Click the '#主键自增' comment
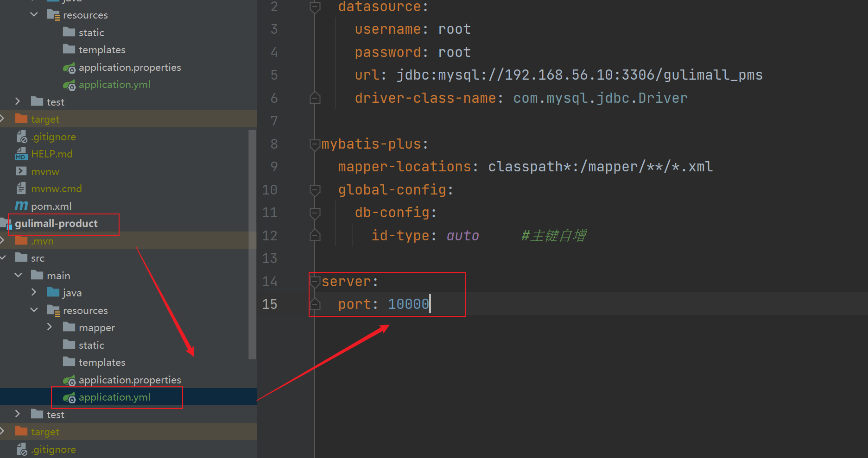Image resolution: width=868 pixels, height=458 pixels. click(553, 235)
